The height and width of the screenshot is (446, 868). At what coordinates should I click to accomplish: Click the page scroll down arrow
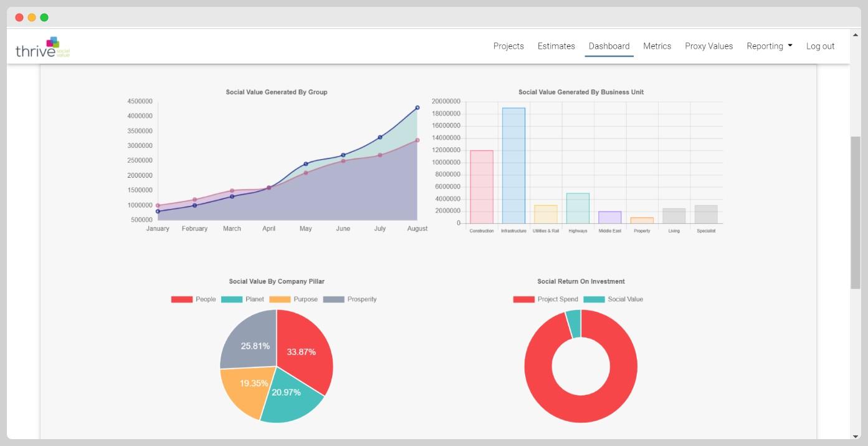point(856,436)
